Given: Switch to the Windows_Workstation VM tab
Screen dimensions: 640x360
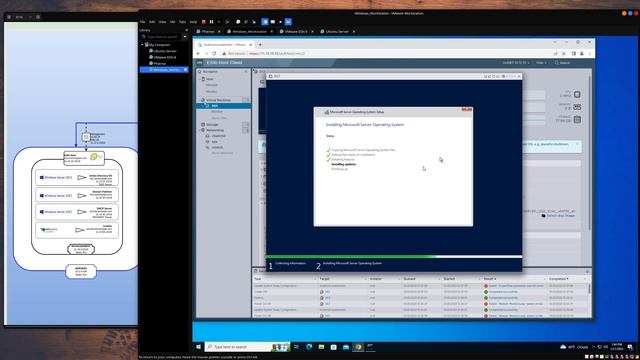Looking at the screenshot, I should 249,31.
